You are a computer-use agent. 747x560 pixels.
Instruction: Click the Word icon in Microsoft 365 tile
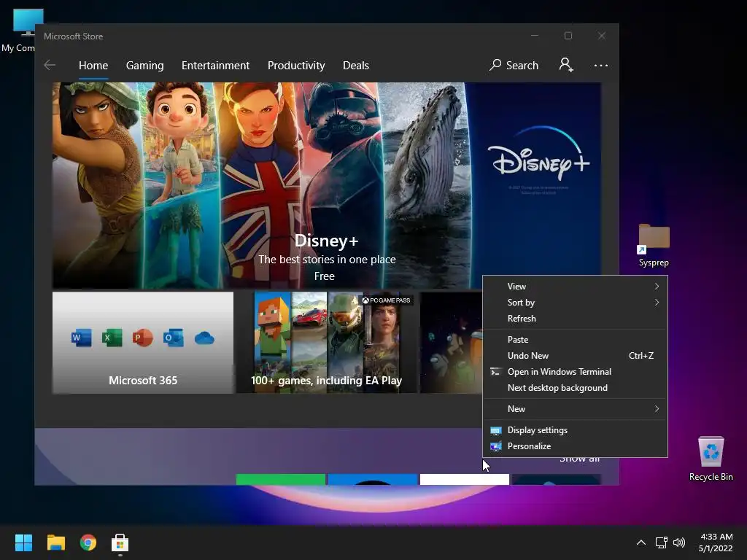click(82, 338)
